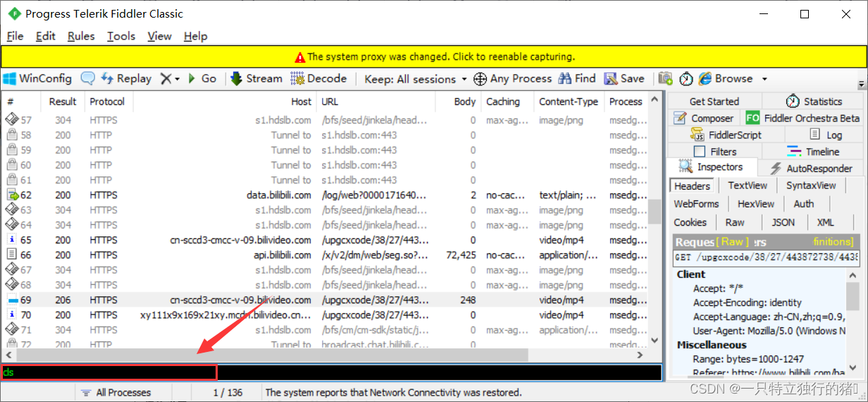The width and height of the screenshot is (868, 402).
Task: Select session 62 data.bilibili.com
Action: [x=325, y=195]
